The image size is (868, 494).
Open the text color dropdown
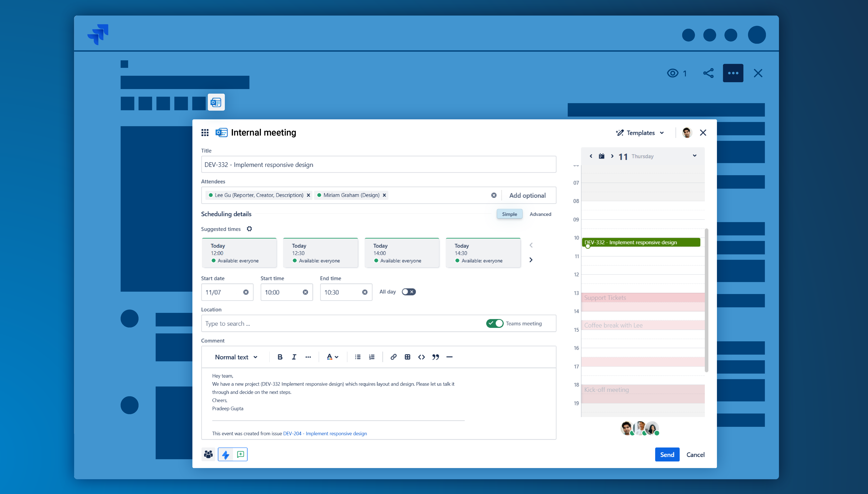coord(332,357)
